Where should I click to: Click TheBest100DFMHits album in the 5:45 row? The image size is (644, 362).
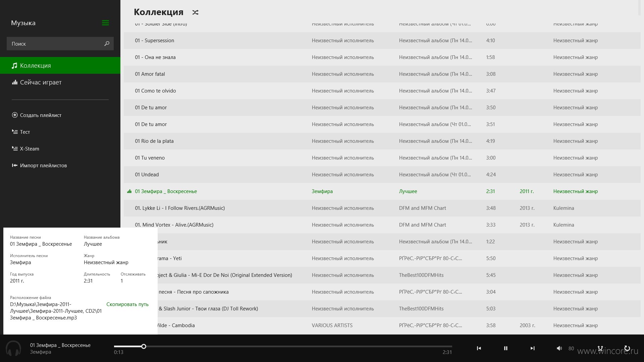421,275
